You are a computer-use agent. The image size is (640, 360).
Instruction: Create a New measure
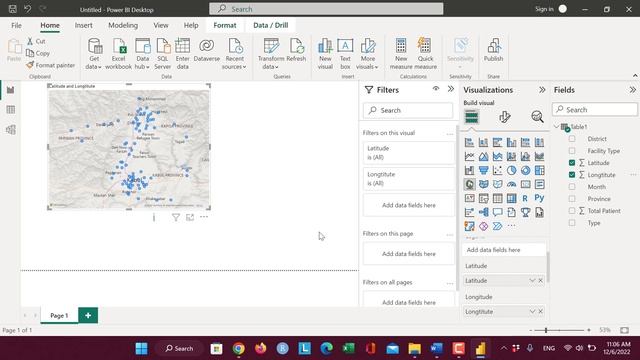click(401, 54)
